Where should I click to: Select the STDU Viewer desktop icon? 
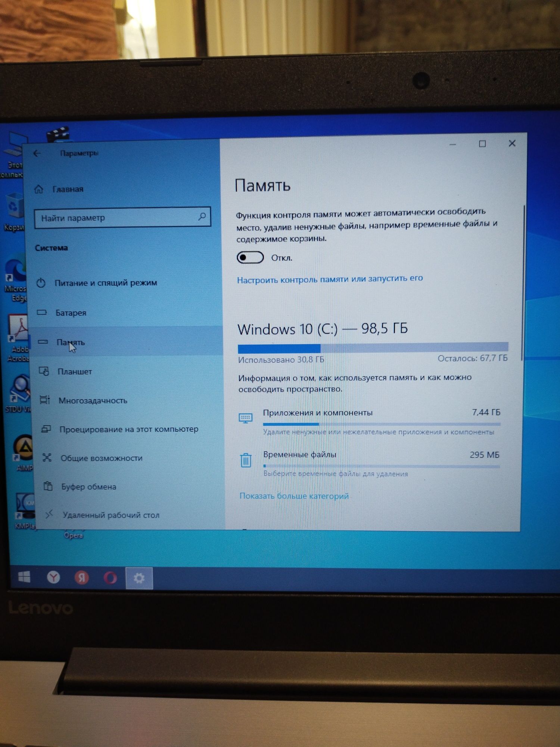tap(19, 394)
